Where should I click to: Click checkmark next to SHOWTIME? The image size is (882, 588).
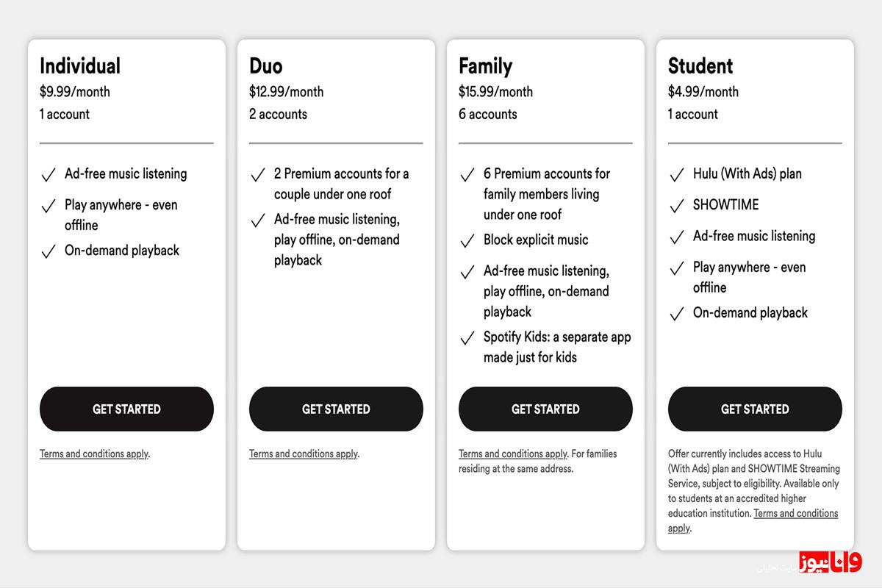point(677,206)
